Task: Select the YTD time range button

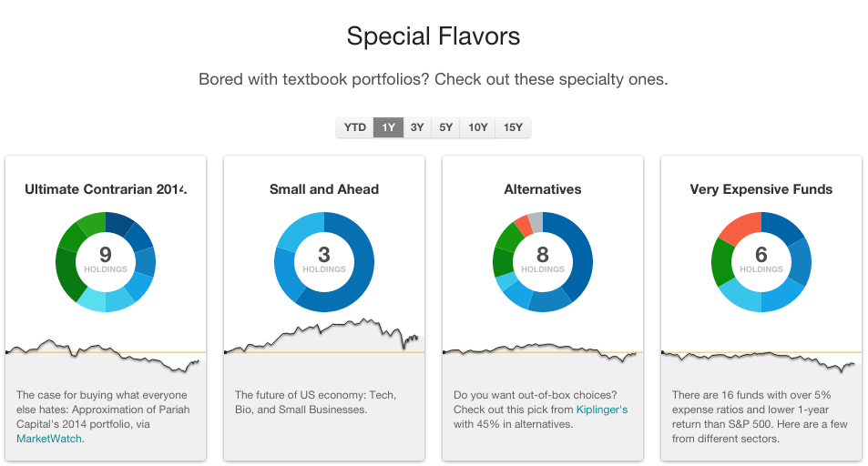Action: coord(354,127)
